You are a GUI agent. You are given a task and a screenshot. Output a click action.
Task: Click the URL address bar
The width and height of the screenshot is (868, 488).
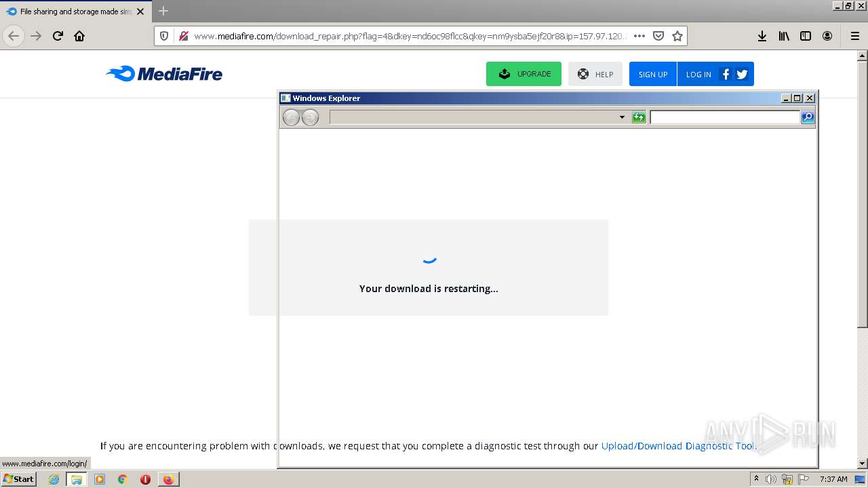(410, 36)
